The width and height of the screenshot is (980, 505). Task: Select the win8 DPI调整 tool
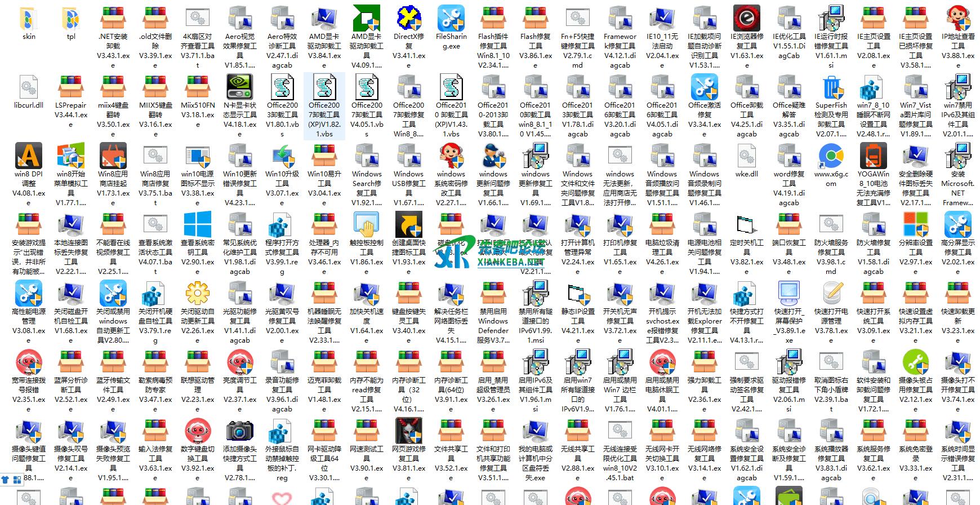click(28, 157)
